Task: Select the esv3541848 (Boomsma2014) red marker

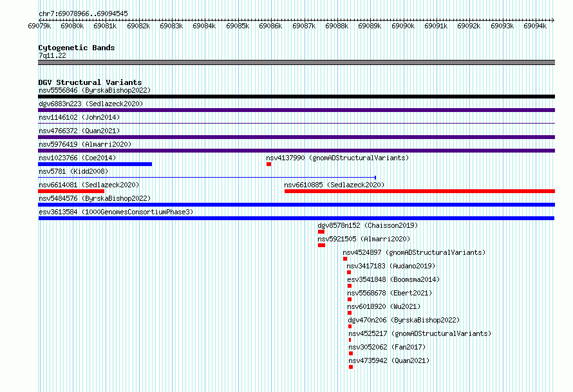Action: [350, 286]
